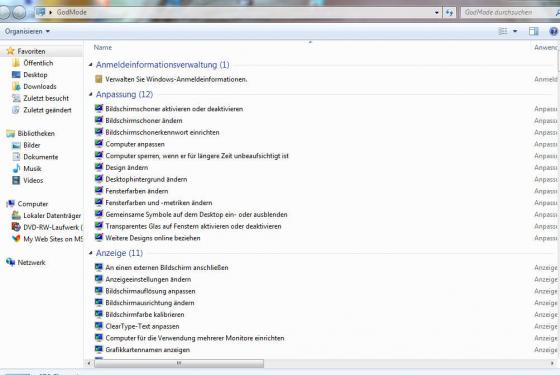
Task: Open the Zuletzt geändert icon
Action: pyautogui.click(x=16, y=110)
